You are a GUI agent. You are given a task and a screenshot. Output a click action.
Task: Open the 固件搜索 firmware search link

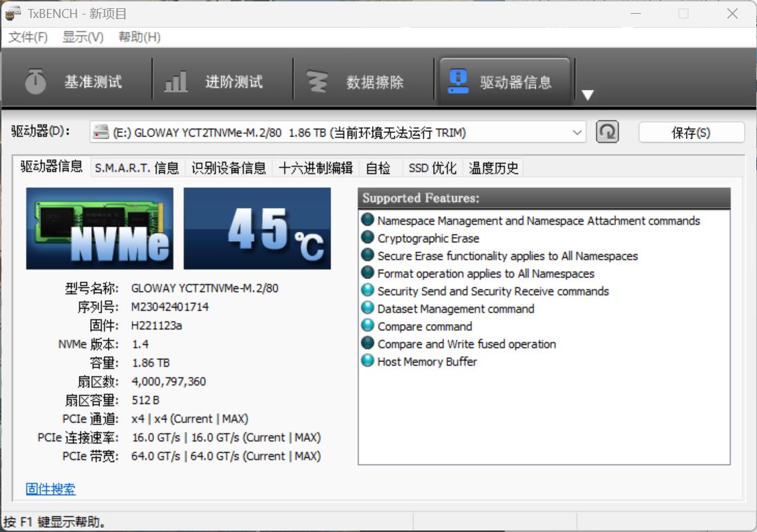[x=49, y=489]
